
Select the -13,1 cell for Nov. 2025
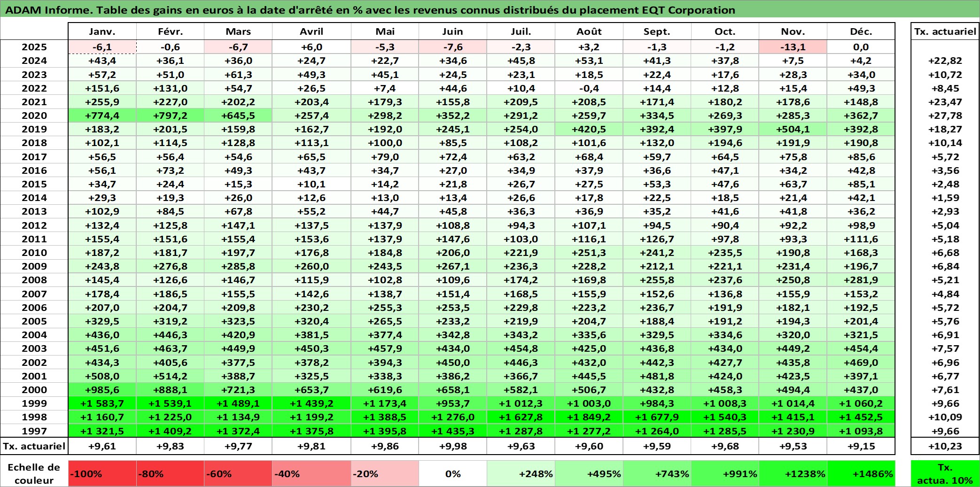point(793,47)
